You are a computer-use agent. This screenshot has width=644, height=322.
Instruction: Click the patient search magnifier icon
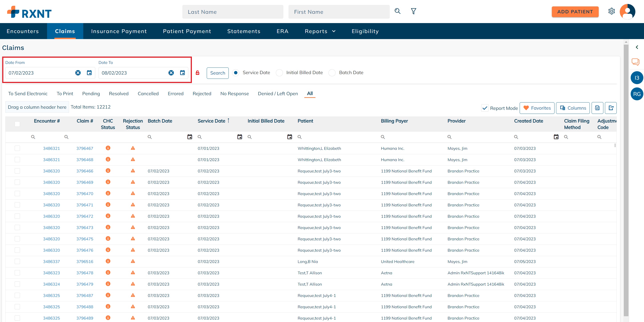coord(398,11)
